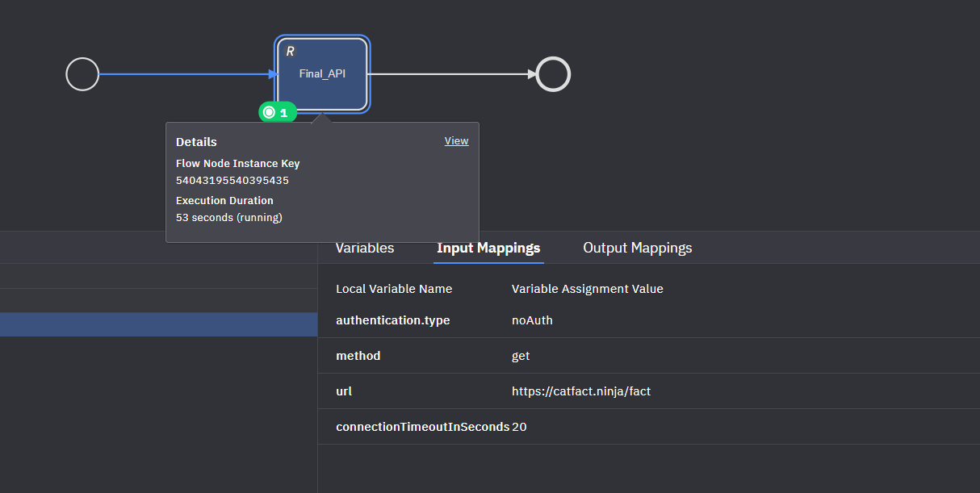Switch to the Variables tab
Screen dimensions: 980x493
(x=365, y=248)
